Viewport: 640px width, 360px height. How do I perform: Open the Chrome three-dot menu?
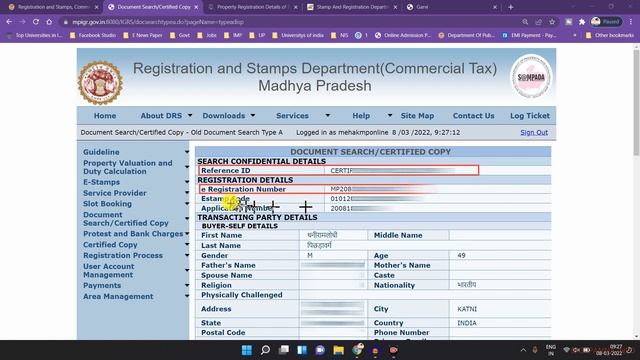(x=631, y=22)
